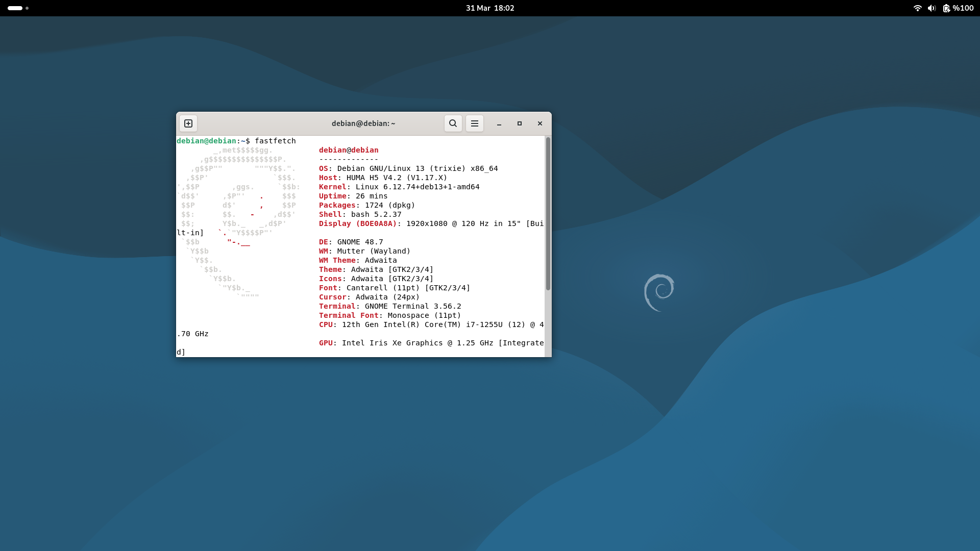Screen dimensions: 980x551
Task: Open a new terminal tab
Action: click(188, 123)
